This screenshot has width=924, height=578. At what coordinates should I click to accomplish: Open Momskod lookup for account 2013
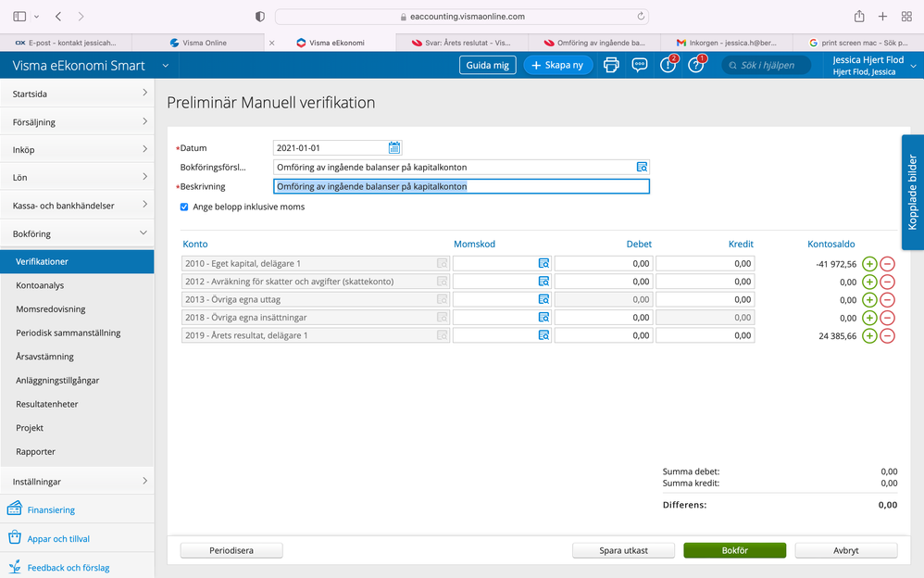[x=543, y=299]
